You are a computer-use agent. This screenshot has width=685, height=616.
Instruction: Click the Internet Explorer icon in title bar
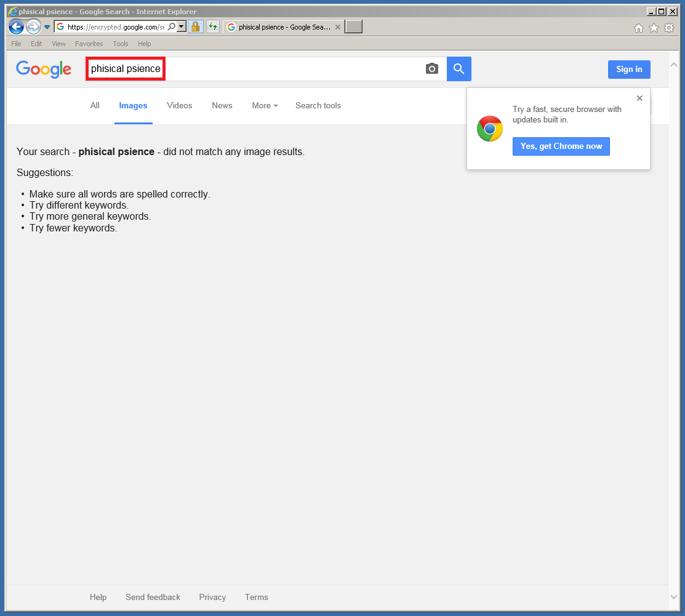(13, 11)
